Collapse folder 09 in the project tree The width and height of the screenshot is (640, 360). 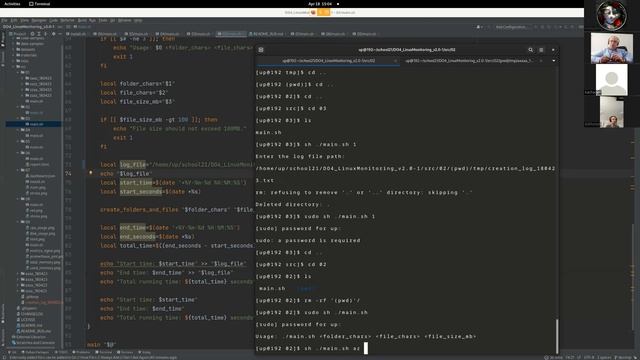coord(19,222)
